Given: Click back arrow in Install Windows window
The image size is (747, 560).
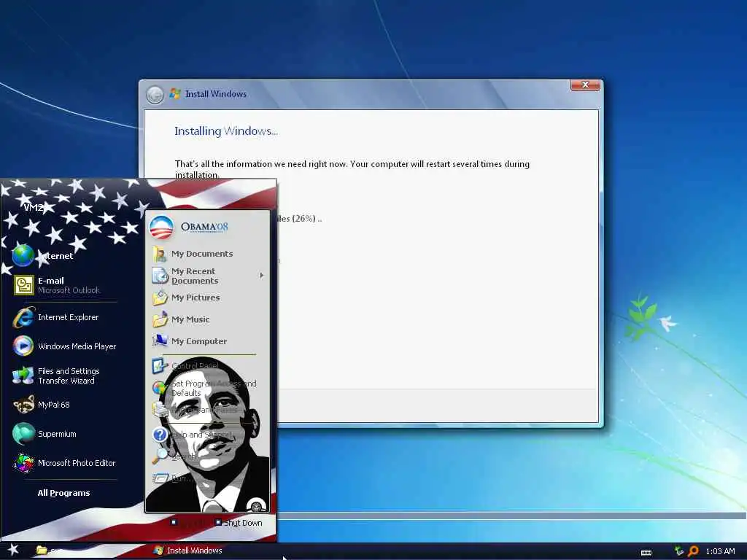Looking at the screenshot, I should [x=155, y=95].
